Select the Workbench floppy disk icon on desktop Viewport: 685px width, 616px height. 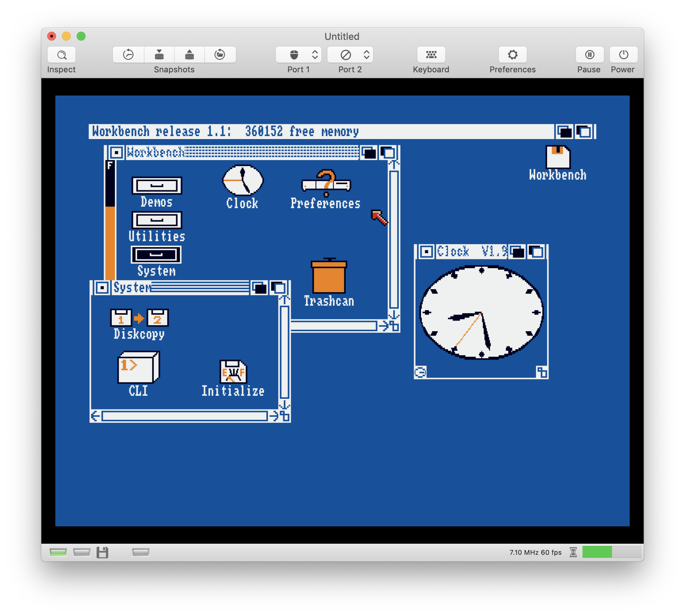(558, 157)
